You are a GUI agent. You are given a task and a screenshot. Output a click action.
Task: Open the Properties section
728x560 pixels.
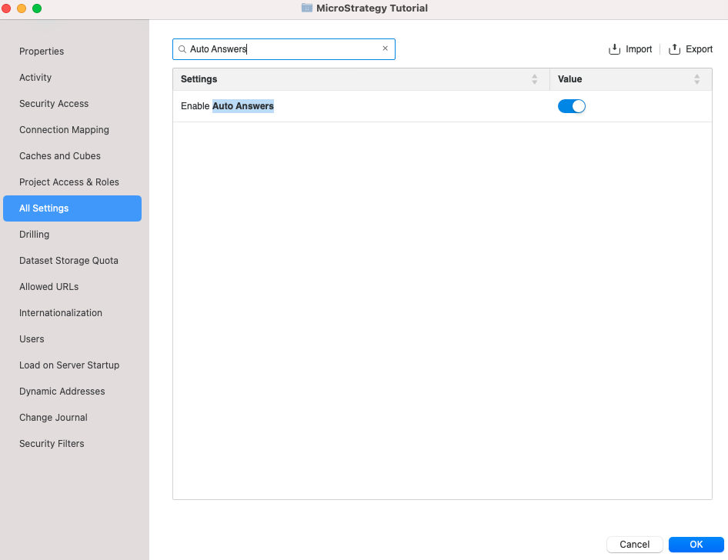click(42, 52)
